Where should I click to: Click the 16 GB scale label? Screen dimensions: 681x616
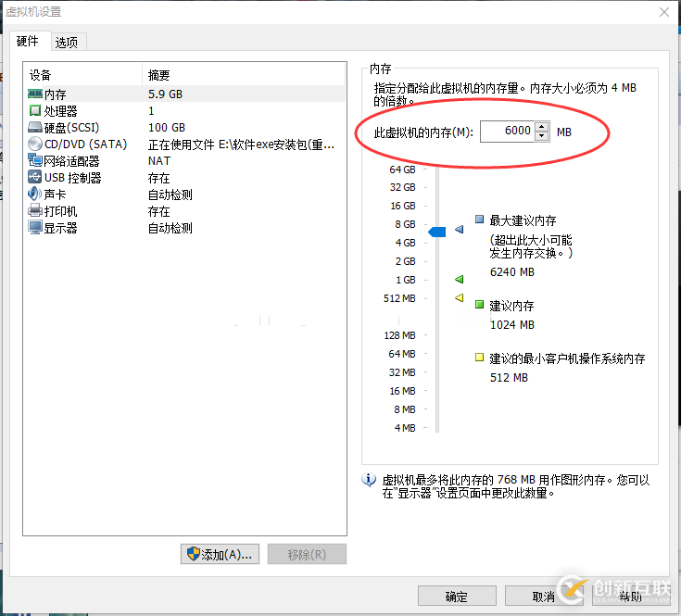pyautogui.click(x=403, y=206)
